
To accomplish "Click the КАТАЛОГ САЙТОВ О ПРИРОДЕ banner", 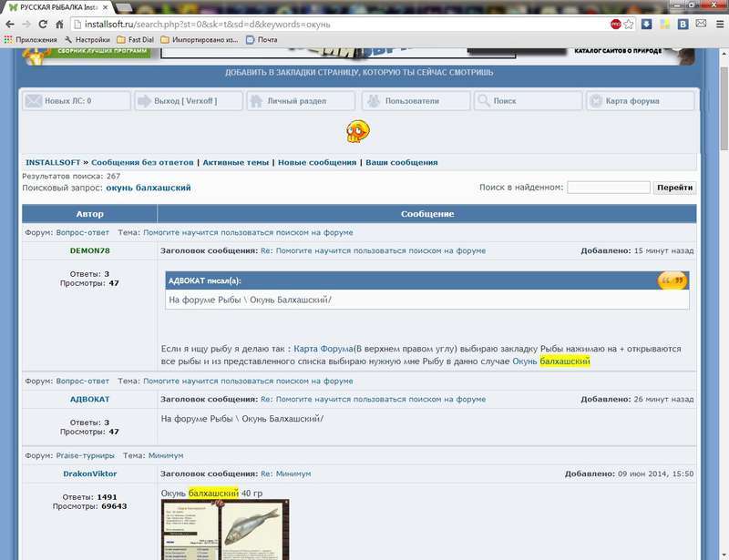I will 618,51.
